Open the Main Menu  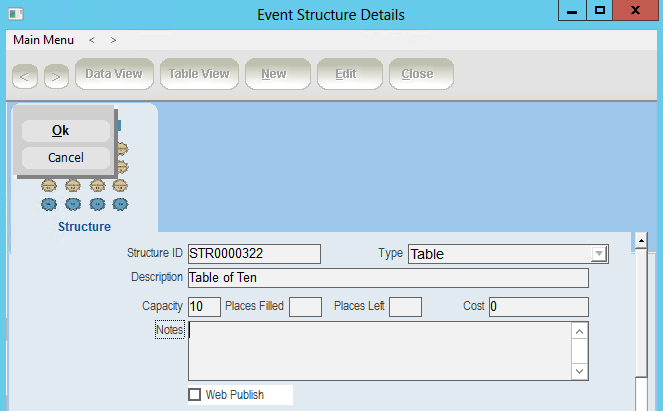(43, 40)
